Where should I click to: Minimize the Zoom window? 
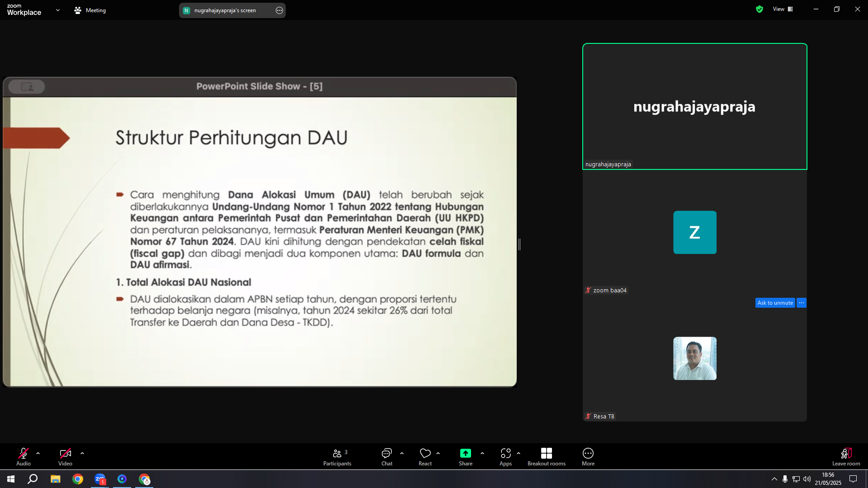(x=816, y=9)
